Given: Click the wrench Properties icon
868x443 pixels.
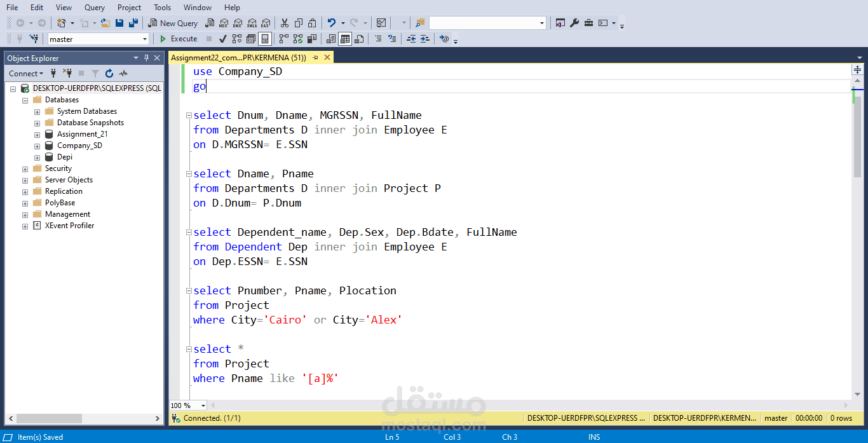Looking at the screenshot, I should [574, 23].
